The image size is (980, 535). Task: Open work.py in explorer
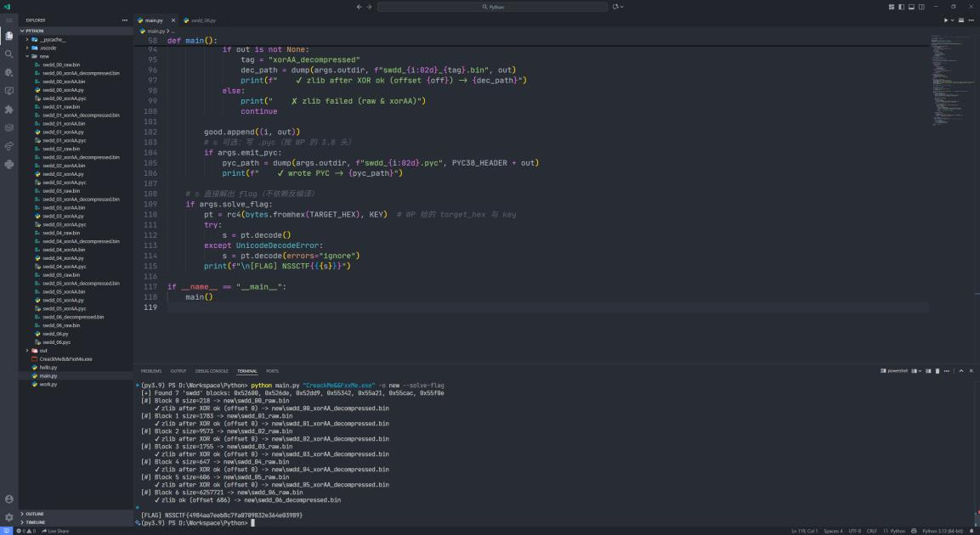pos(48,384)
